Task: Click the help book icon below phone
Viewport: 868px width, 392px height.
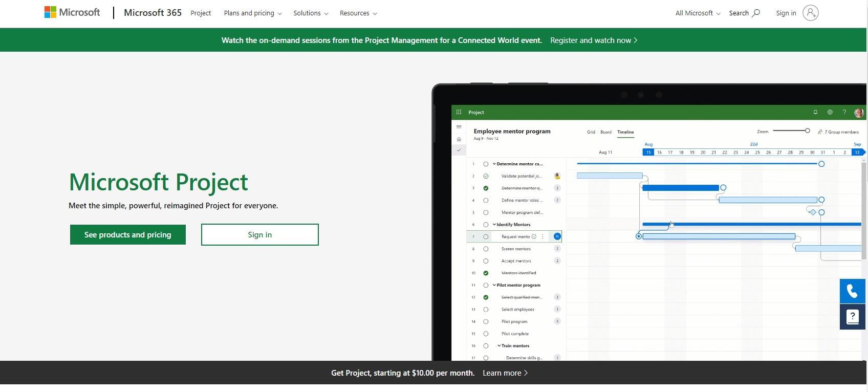Action: coord(853,317)
